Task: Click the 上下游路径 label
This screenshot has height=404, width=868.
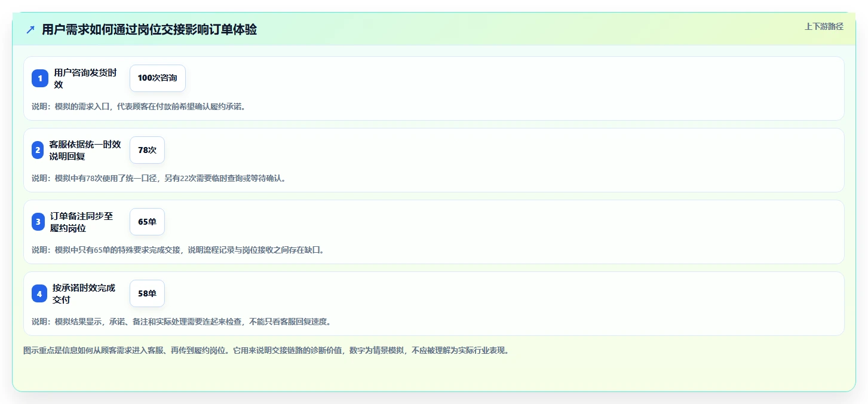Action: [x=824, y=26]
